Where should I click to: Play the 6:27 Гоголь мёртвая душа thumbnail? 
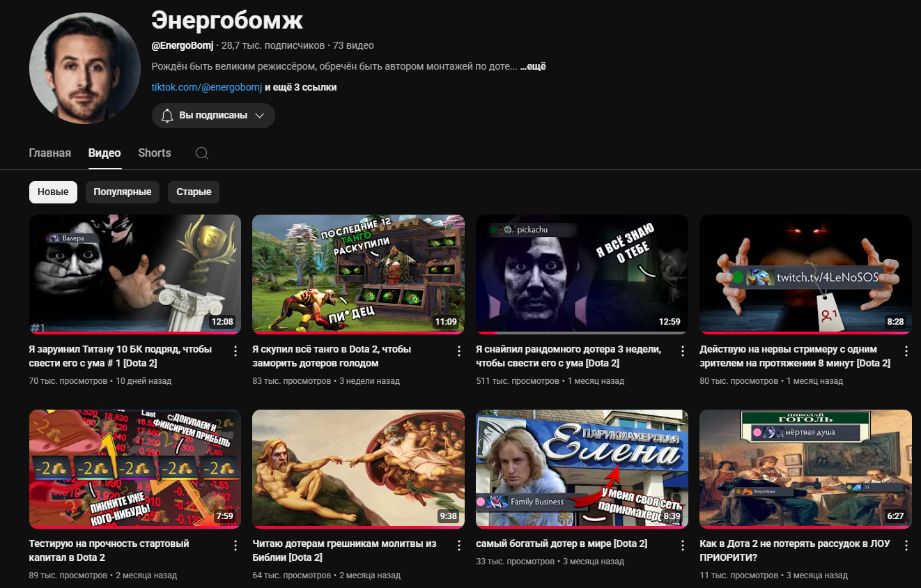tap(805, 469)
